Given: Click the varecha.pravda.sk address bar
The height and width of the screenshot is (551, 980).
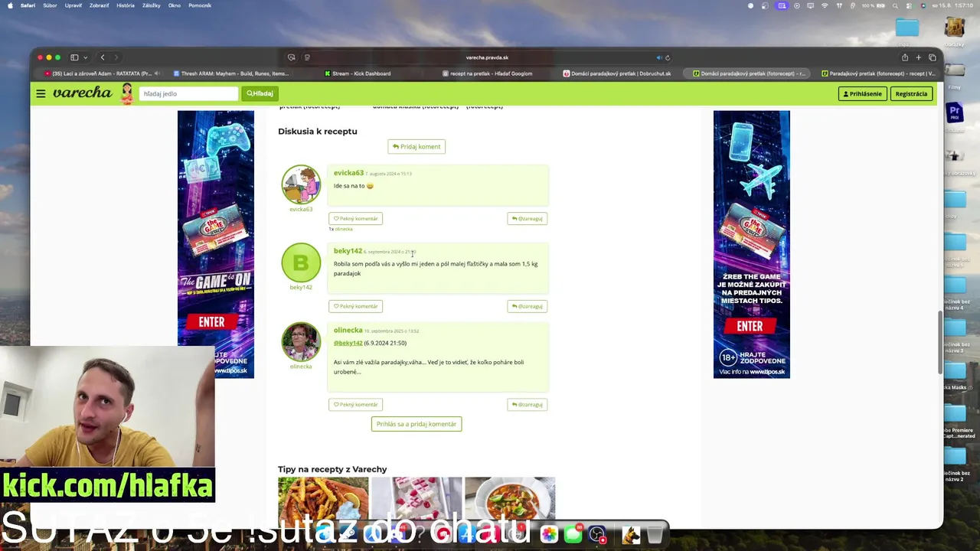Looking at the screenshot, I should click(x=487, y=57).
